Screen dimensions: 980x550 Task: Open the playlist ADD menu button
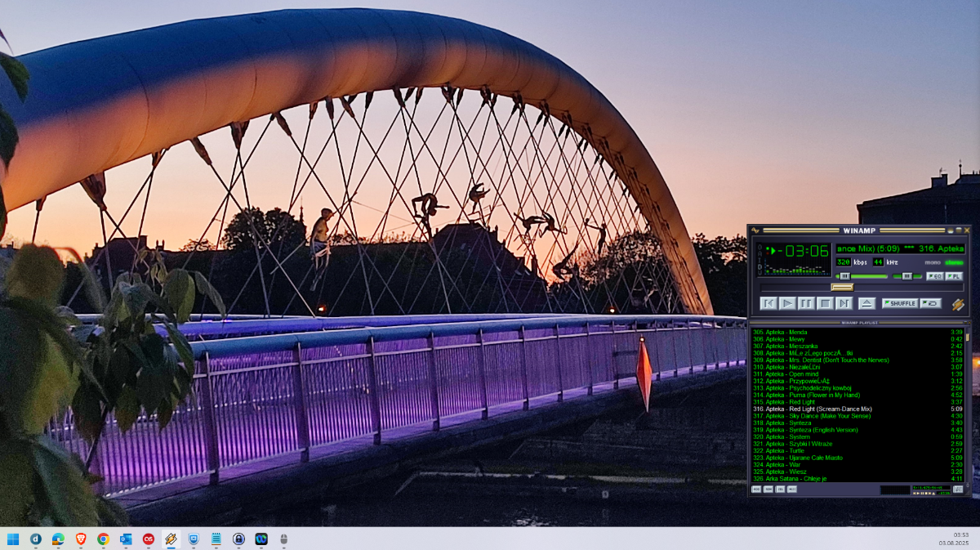point(756,489)
